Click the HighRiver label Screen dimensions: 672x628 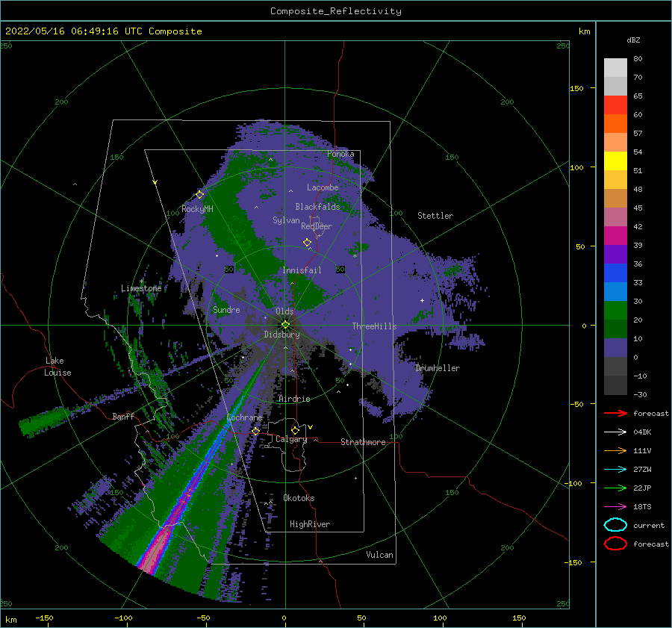[310, 524]
